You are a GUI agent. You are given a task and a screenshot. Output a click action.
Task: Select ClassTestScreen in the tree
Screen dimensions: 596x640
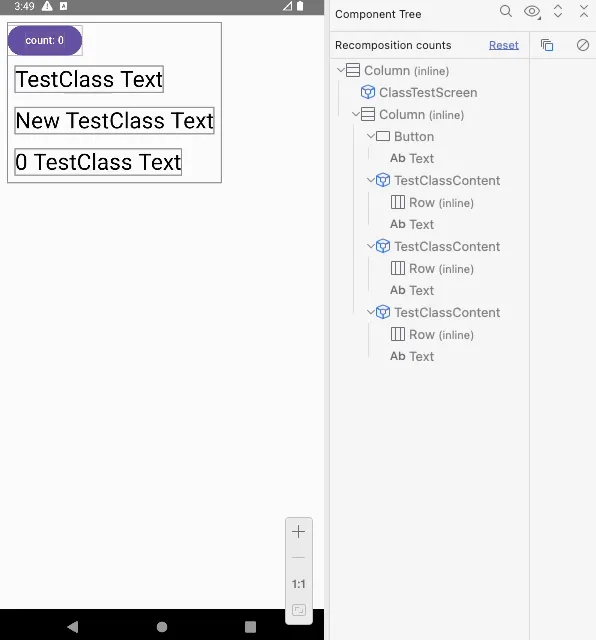[x=427, y=93]
